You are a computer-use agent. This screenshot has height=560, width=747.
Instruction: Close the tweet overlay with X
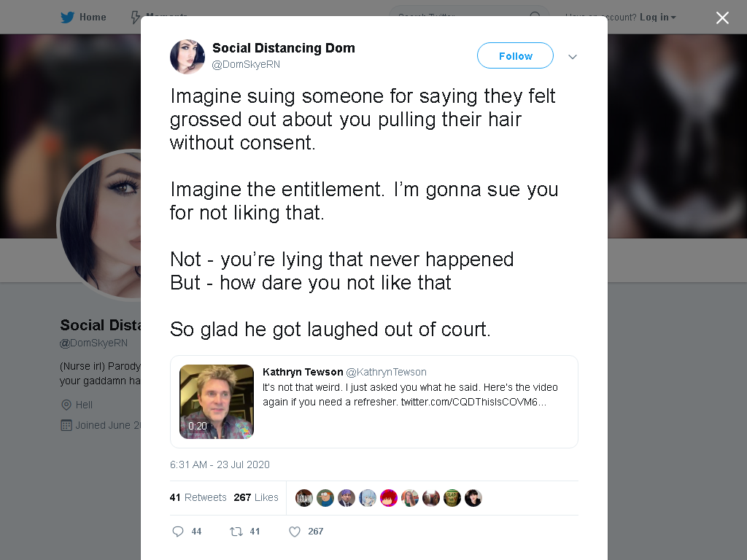point(722,17)
